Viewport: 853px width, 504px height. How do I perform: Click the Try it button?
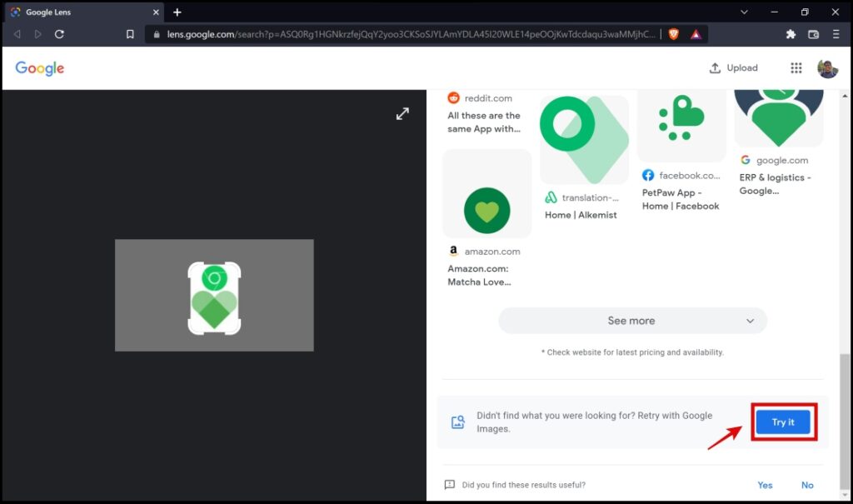783,422
